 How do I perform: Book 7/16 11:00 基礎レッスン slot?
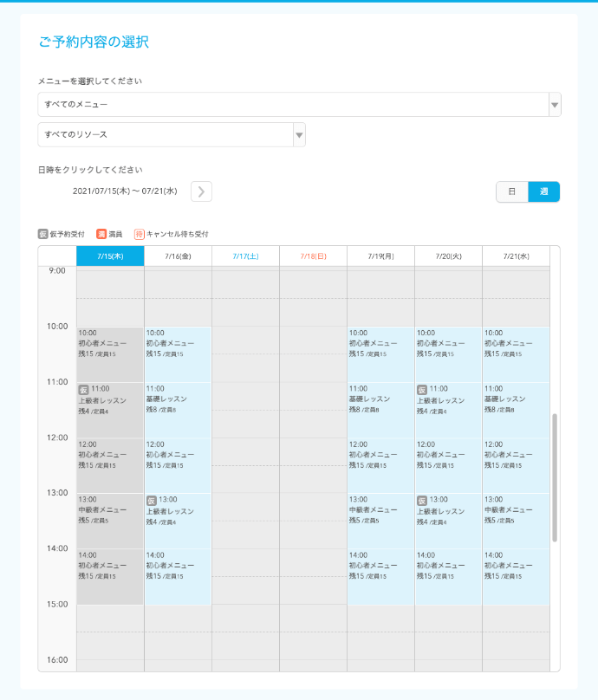pyautogui.click(x=178, y=411)
